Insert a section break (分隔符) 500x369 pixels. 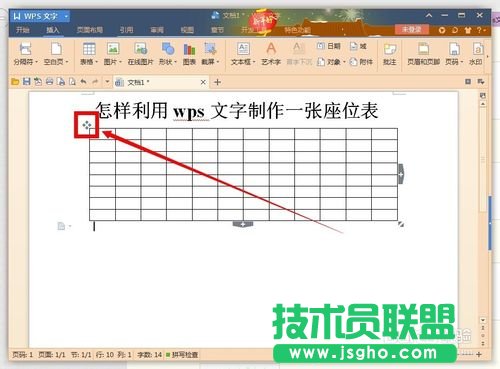coord(25,53)
